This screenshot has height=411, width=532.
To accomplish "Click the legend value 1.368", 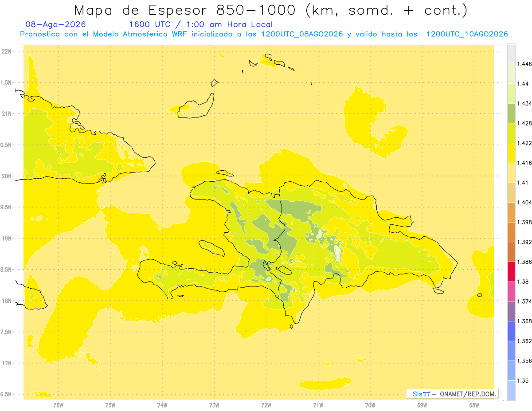I will (x=524, y=321).
